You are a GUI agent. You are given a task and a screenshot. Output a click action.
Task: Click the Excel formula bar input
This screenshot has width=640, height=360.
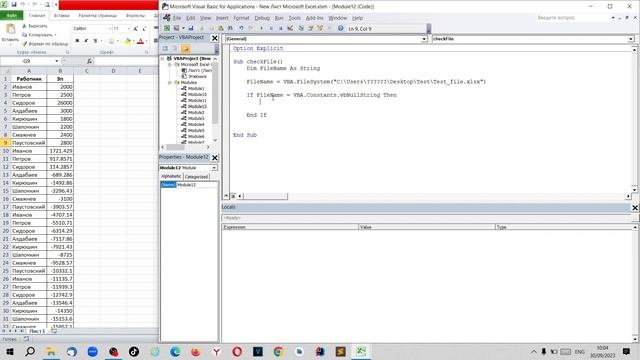[x=127, y=61]
